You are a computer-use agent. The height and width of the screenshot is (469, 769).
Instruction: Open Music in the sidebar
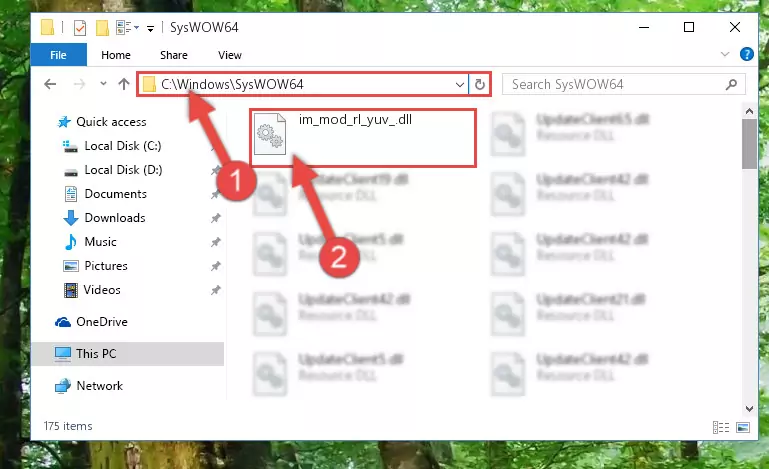point(100,242)
